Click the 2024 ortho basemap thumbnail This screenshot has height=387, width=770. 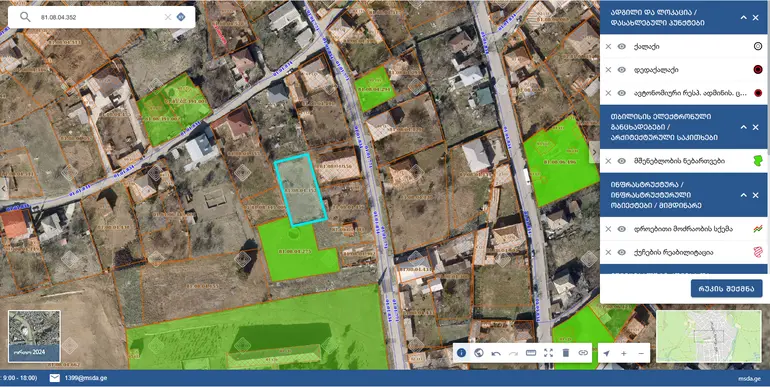click(x=34, y=336)
